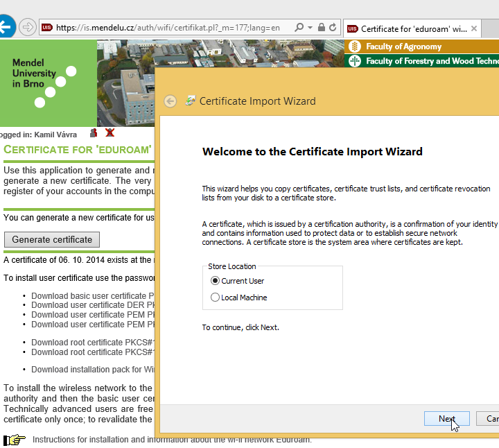
Task: Click the 'To continue, click Next.' text
Action: pos(240,327)
